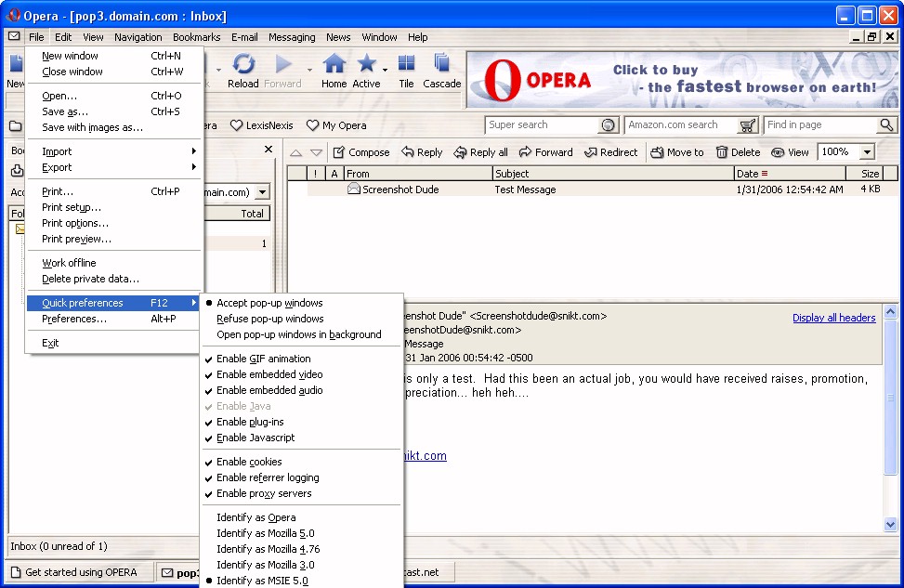Open LexisNexis bookmark in personal bar

[262, 125]
